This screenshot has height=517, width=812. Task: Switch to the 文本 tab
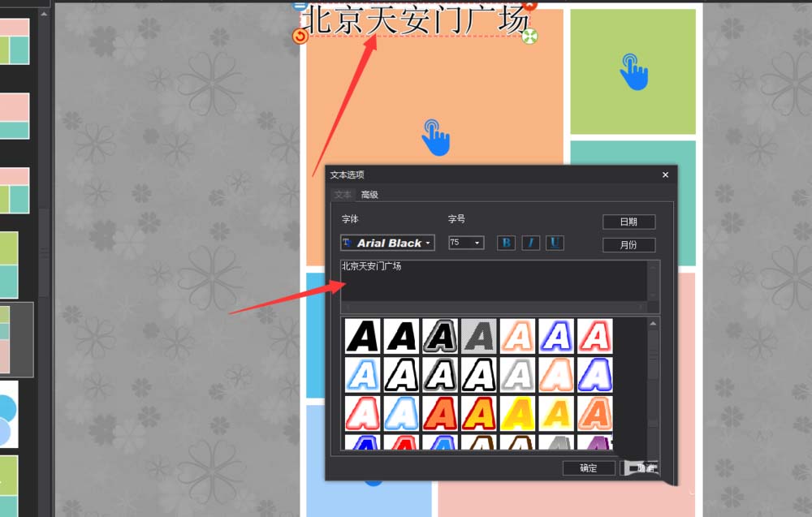tap(343, 195)
